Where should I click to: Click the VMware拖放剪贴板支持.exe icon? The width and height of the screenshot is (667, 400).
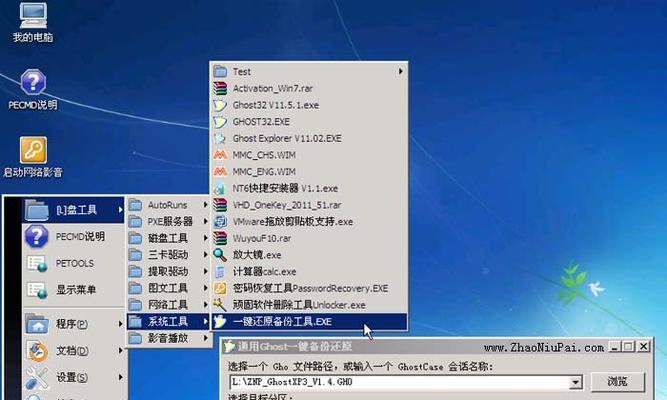(220, 221)
